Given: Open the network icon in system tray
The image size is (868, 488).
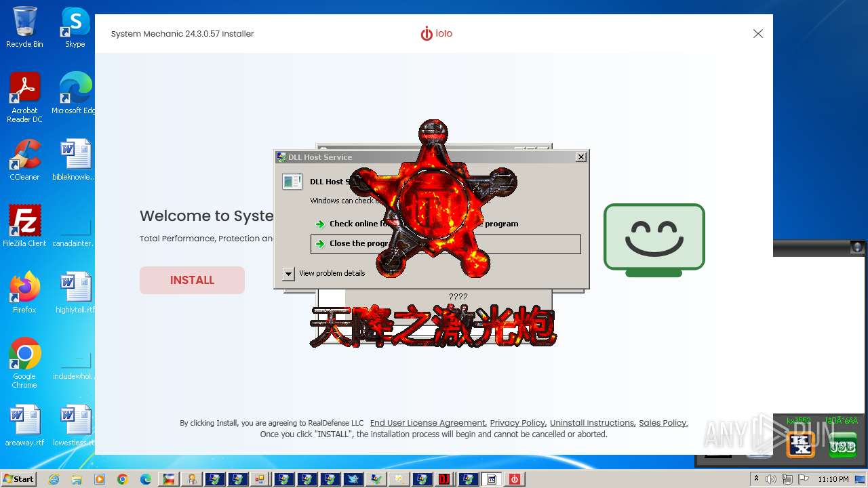Looking at the screenshot, I should [787, 479].
